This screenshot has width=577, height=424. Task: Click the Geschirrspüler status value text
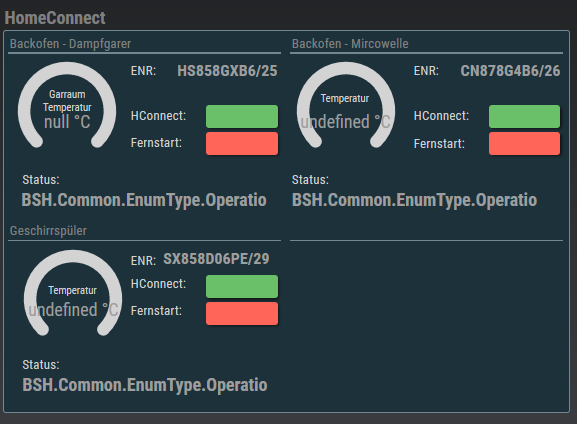[145, 385]
